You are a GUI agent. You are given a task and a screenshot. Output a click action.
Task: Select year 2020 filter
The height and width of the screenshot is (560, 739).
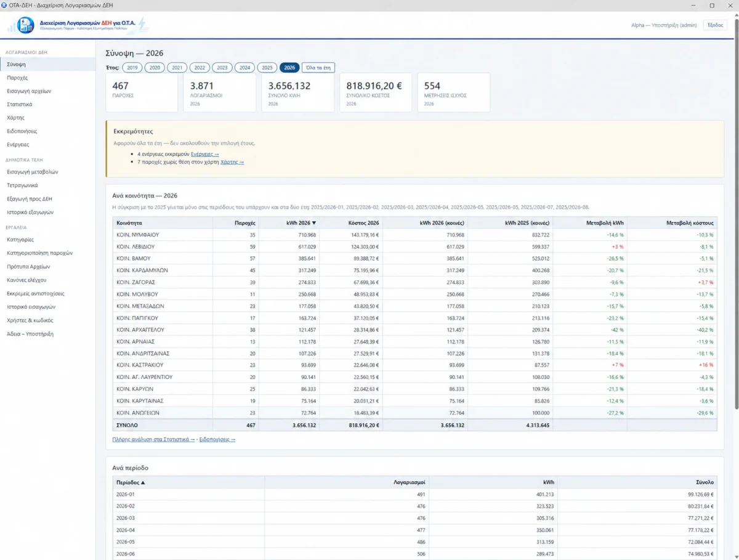pyautogui.click(x=155, y=68)
